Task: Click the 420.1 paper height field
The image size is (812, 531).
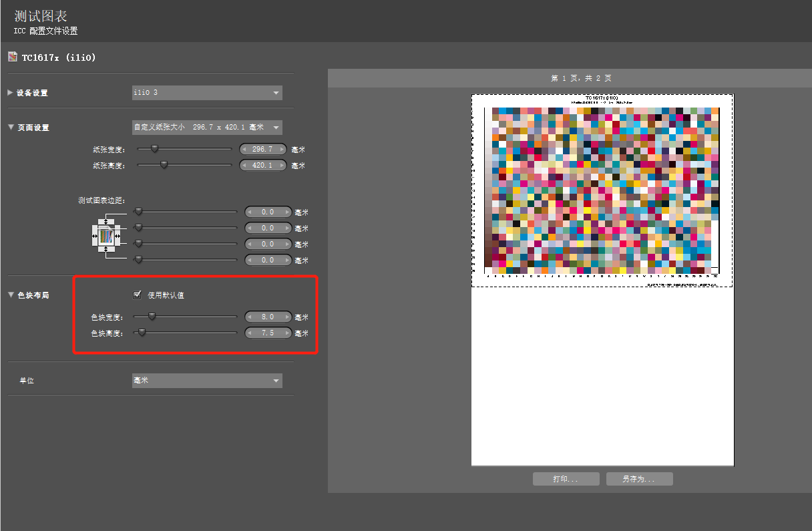Action: pos(263,165)
